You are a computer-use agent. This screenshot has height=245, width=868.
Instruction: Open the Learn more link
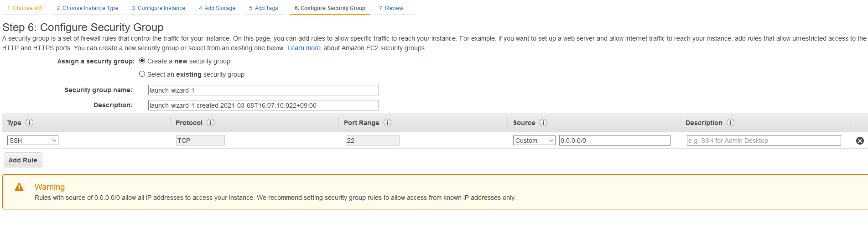click(304, 48)
